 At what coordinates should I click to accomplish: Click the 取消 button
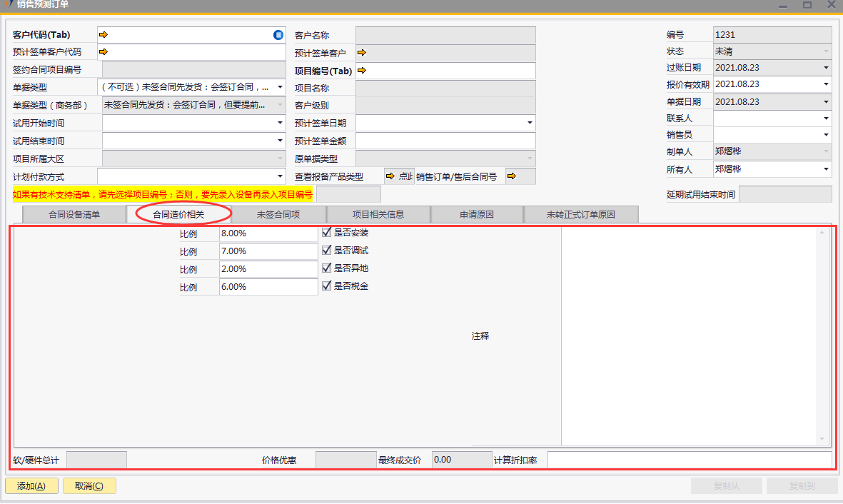pyautogui.click(x=89, y=486)
